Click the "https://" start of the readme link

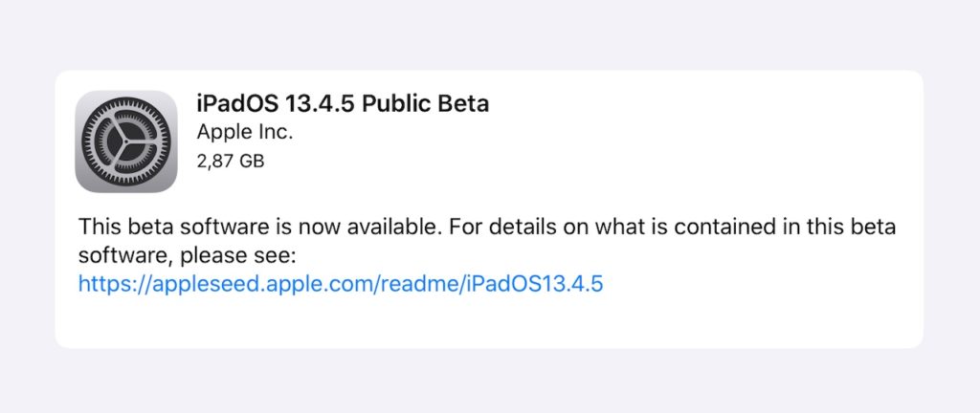103,284
